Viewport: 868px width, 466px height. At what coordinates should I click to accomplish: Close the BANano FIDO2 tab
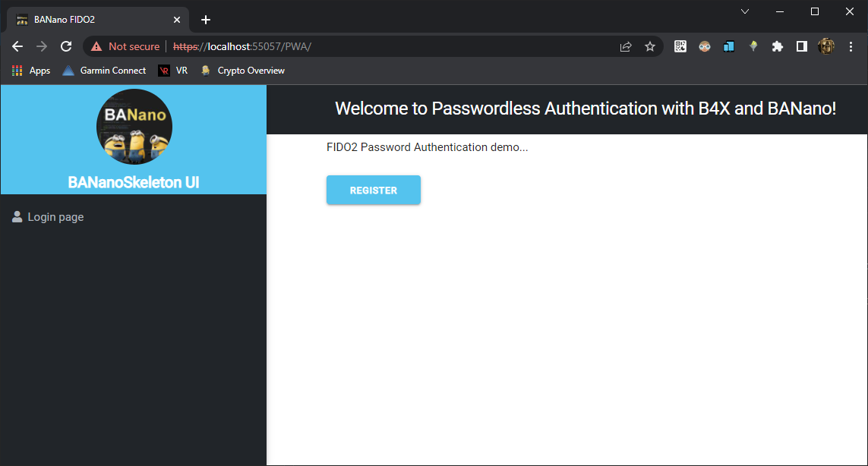[177, 20]
